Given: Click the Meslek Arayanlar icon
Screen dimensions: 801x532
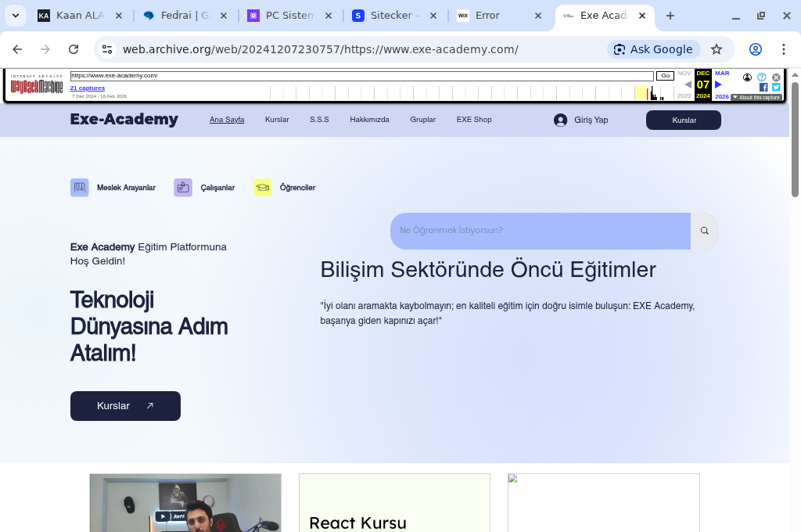Looking at the screenshot, I should coord(79,187).
